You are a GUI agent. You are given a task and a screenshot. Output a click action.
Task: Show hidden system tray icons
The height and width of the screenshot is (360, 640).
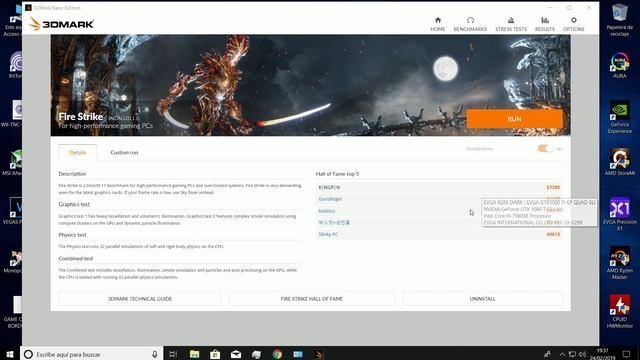pyautogui.click(x=562, y=354)
